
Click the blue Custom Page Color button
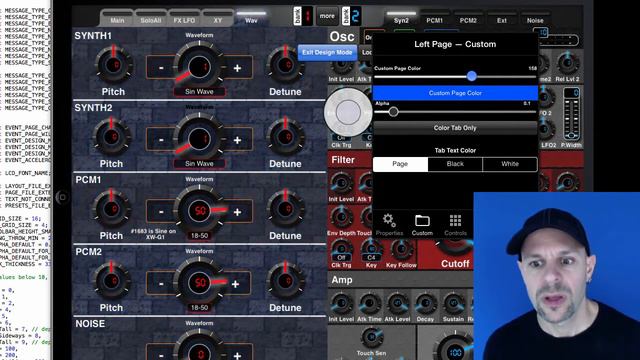click(x=455, y=93)
